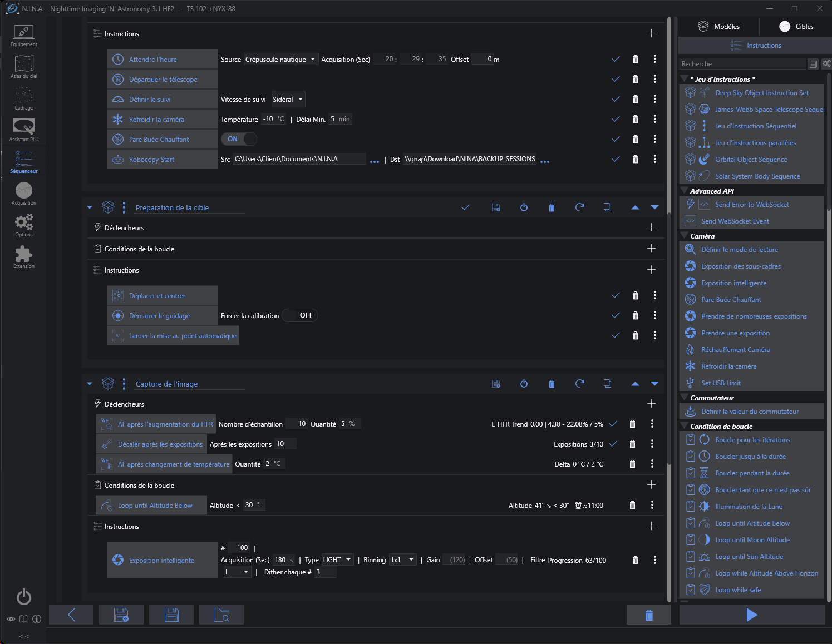Delete the Attendre l'heure instruction
Viewport: 832px width, 644px height.
click(x=635, y=60)
